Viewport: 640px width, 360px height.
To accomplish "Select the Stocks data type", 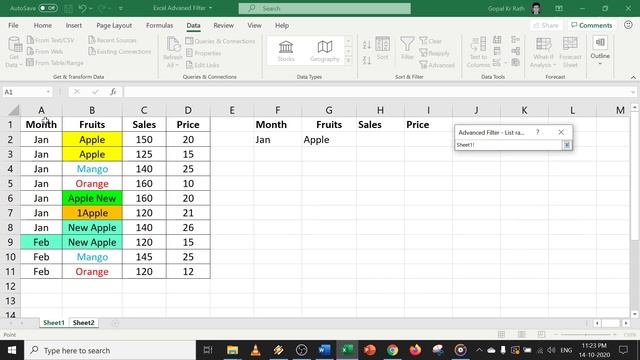I will point(286,51).
